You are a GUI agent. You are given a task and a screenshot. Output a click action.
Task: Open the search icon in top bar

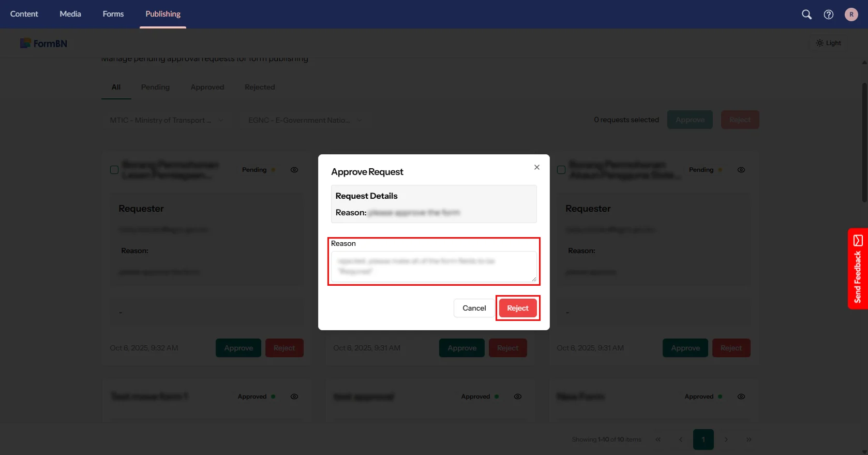(x=806, y=14)
